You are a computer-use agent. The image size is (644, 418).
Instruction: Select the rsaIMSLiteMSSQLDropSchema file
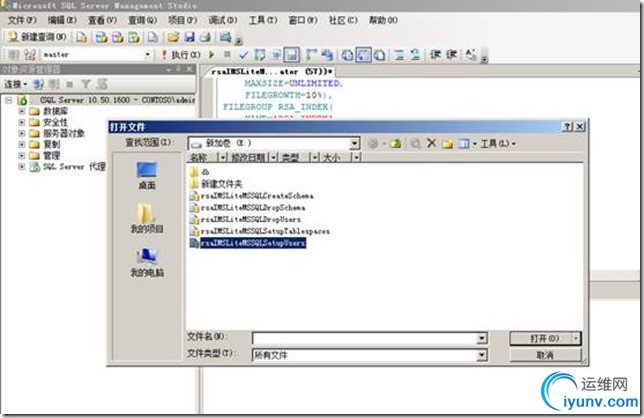click(248, 207)
